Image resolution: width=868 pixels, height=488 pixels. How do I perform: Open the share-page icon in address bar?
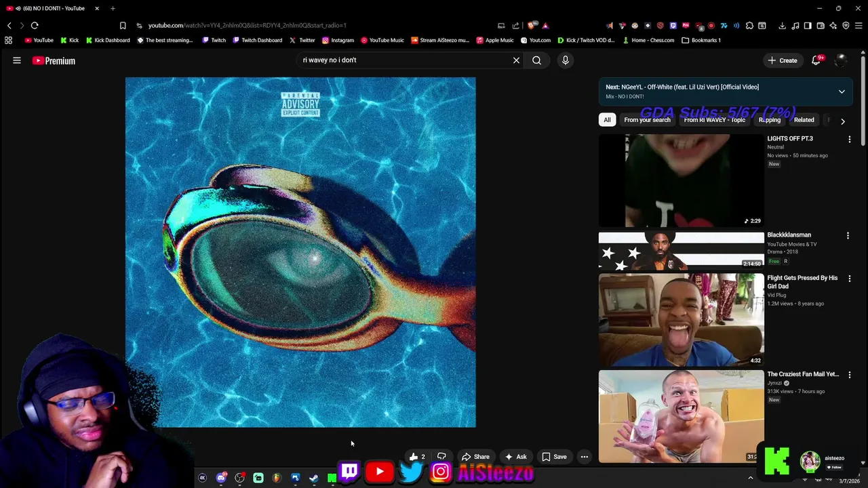pos(515,26)
